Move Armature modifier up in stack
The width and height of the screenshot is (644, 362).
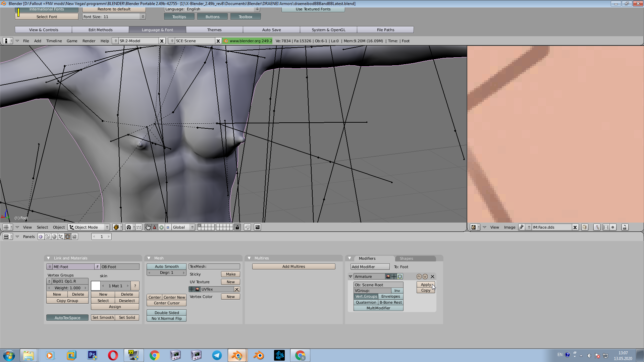[419, 277]
